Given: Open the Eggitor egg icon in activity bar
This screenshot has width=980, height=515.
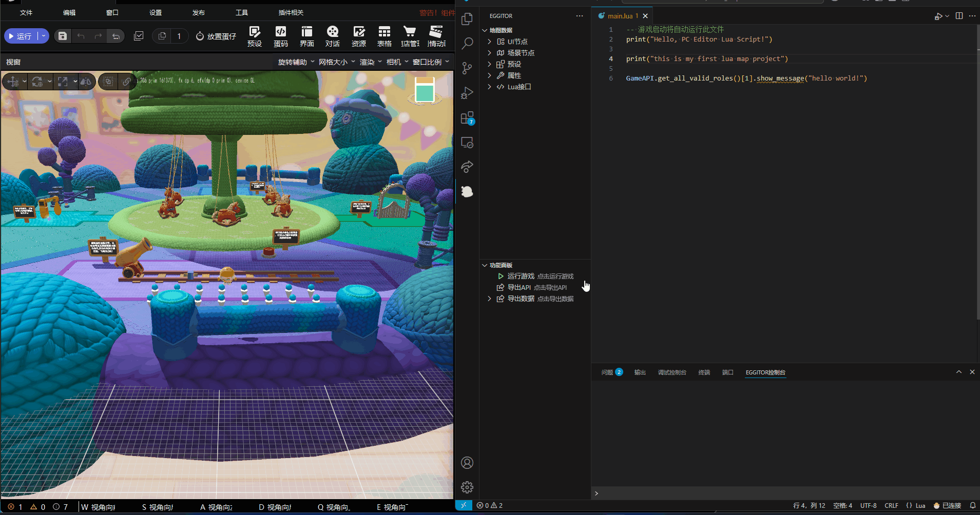Looking at the screenshot, I should tap(467, 191).
